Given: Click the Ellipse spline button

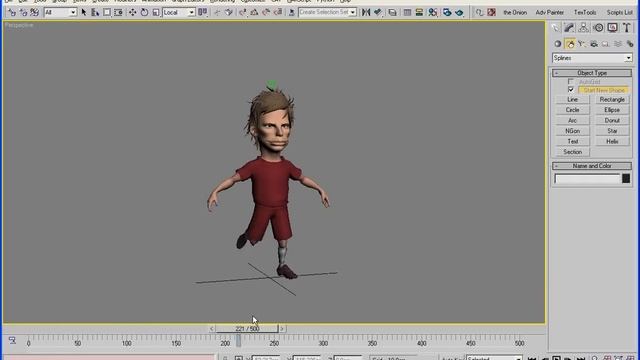Looking at the screenshot, I should 612,110.
